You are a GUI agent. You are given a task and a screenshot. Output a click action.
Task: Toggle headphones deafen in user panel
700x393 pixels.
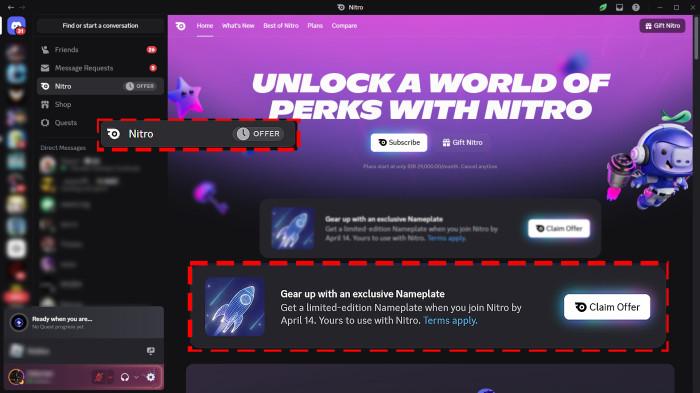[x=125, y=377]
